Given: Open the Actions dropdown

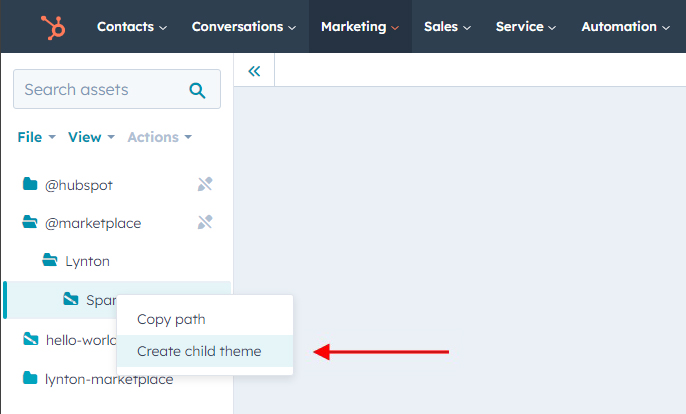Looking at the screenshot, I should 160,137.
